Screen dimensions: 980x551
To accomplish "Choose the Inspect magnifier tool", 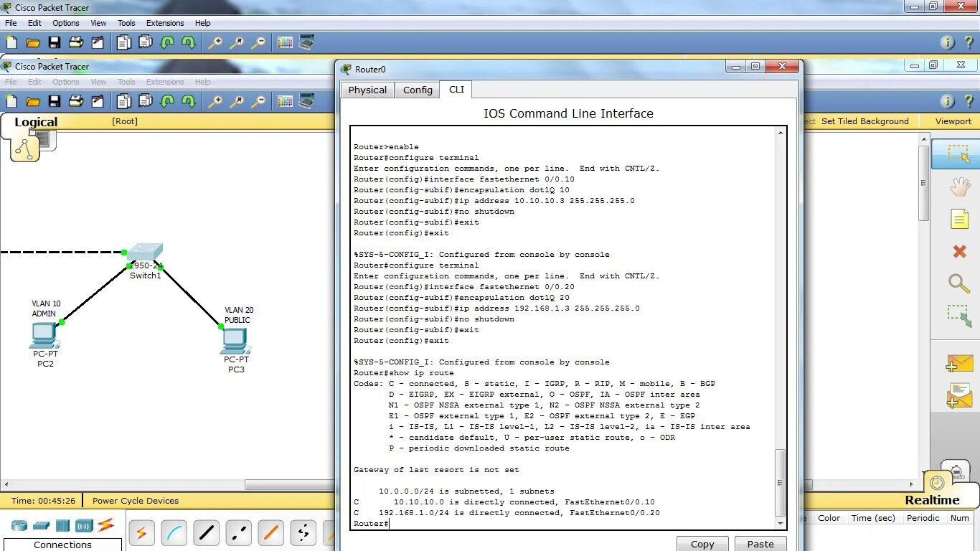I will coord(959,283).
